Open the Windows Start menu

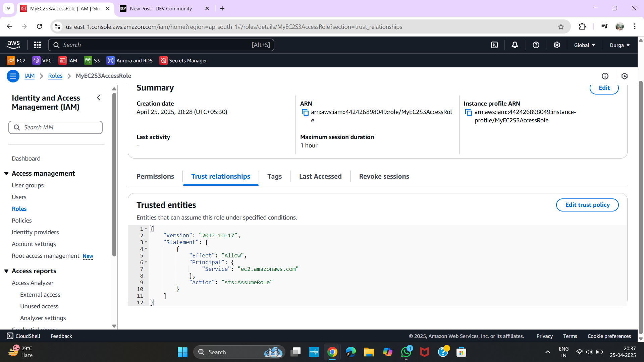(182, 352)
